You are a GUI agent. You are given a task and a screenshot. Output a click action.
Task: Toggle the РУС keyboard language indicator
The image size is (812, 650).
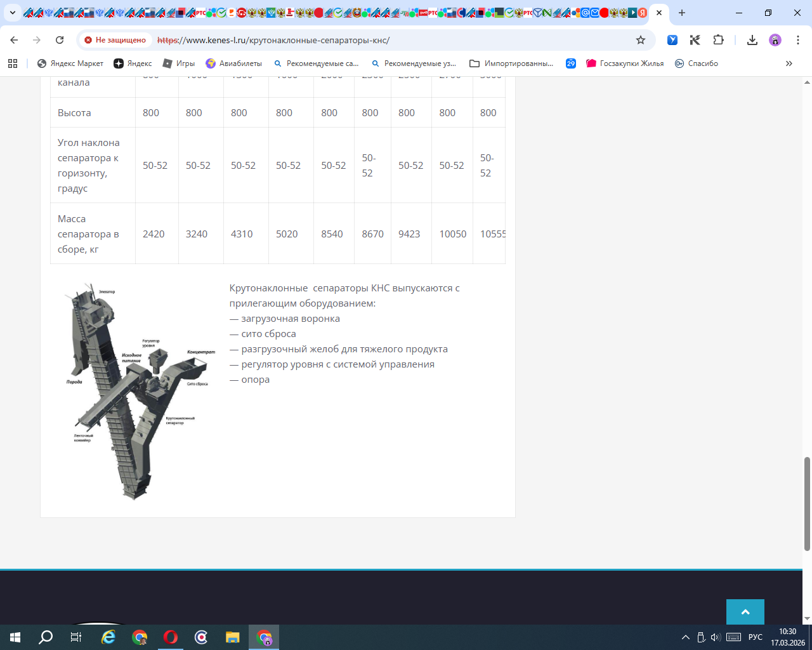pos(755,637)
